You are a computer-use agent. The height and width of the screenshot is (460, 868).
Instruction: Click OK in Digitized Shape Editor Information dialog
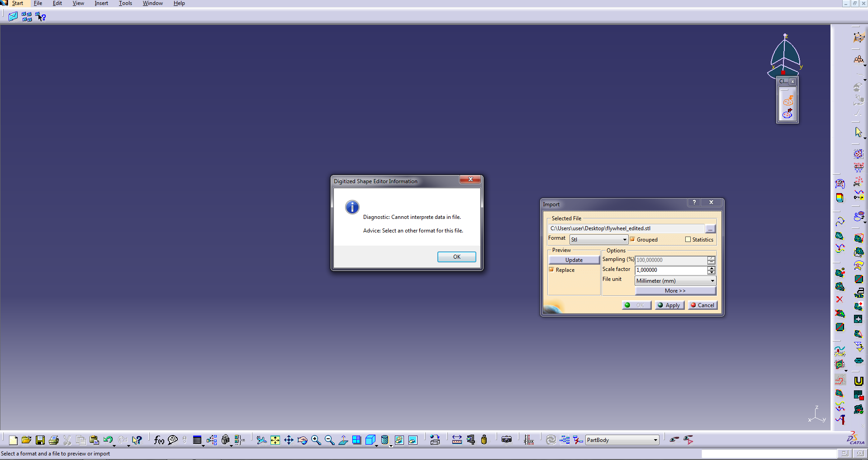(x=456, y=257)
